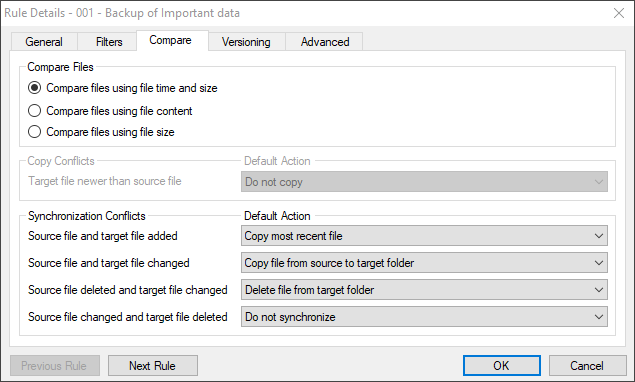This screenshot has height=382, width=635.
Task: Switch to the General tab
Action: coord(44,42)
